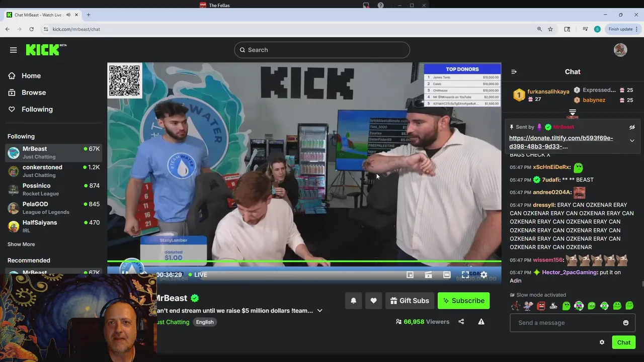Open HalfSaiyans IRL channel

tap(53, 226)
